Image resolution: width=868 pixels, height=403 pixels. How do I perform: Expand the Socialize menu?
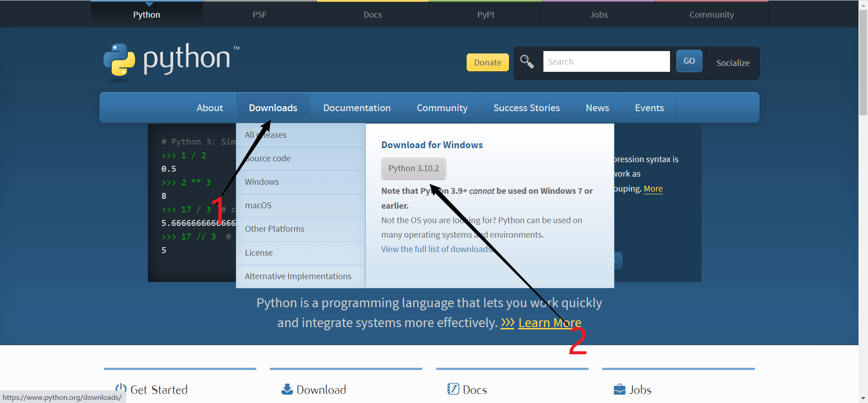pos(732,63)
